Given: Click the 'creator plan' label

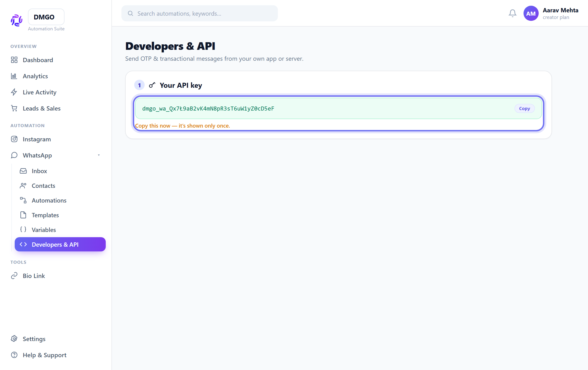Looking at the screenshot, I should pos(556,17).
